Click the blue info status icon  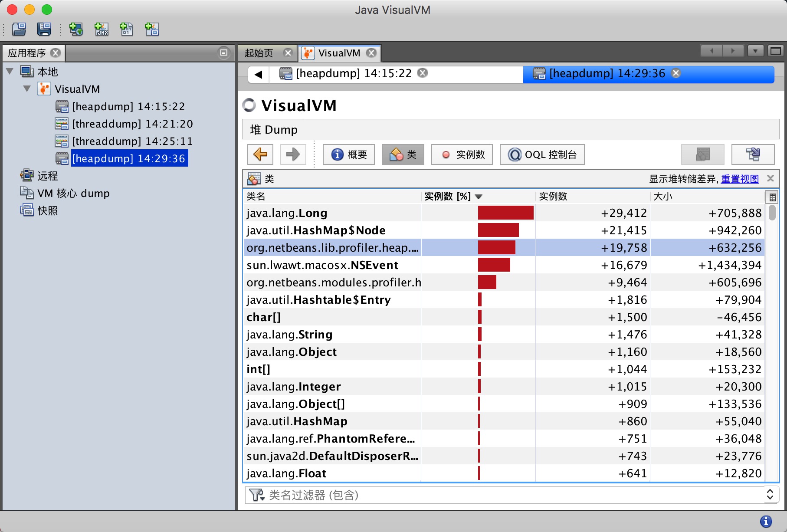pyautogui.click(x=766, y=521)
